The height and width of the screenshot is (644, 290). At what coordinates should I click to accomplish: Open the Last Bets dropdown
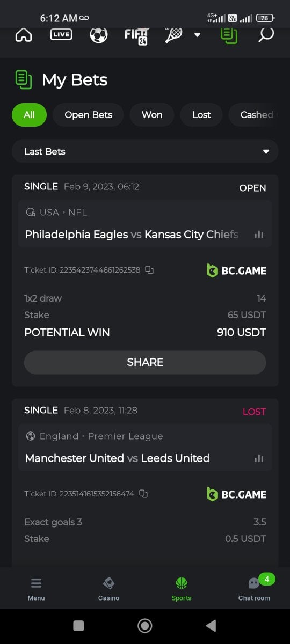145,151
